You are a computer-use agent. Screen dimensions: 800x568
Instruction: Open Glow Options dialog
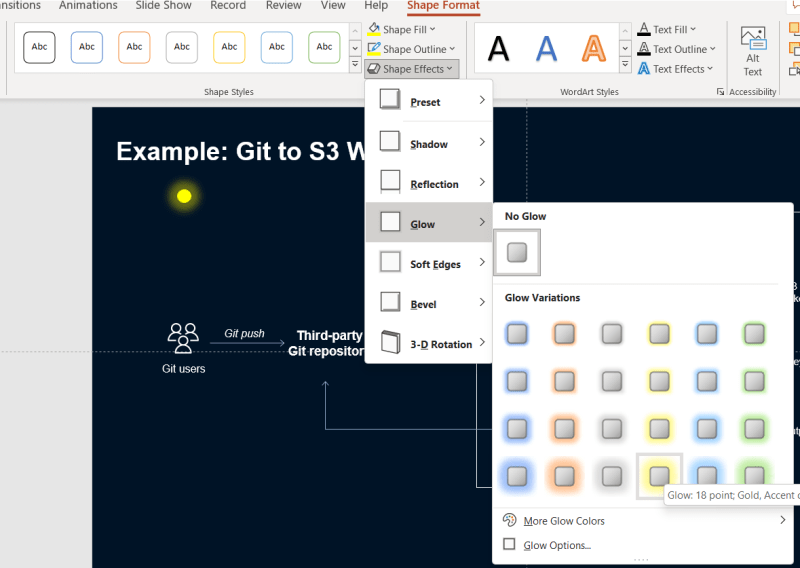pos(643,545)
